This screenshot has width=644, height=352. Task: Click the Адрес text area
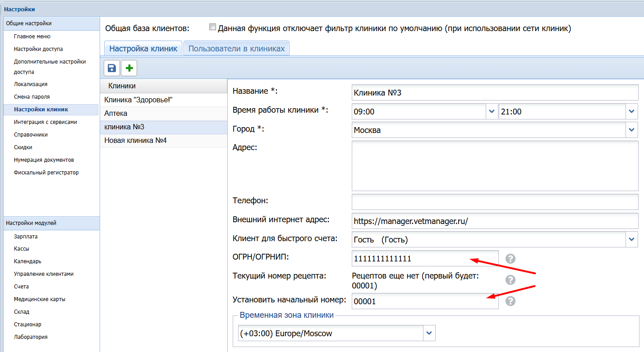pos(495,165)
